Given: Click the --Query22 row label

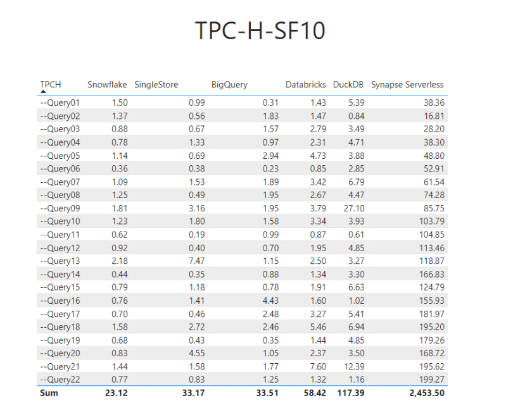Looking at the screenshot, I should coord(60,380).
